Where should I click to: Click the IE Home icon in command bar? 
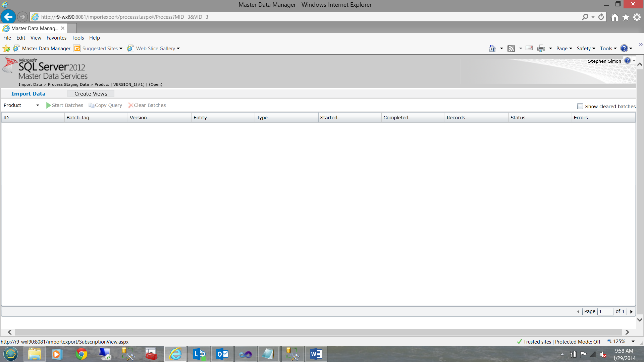point(492,49)
